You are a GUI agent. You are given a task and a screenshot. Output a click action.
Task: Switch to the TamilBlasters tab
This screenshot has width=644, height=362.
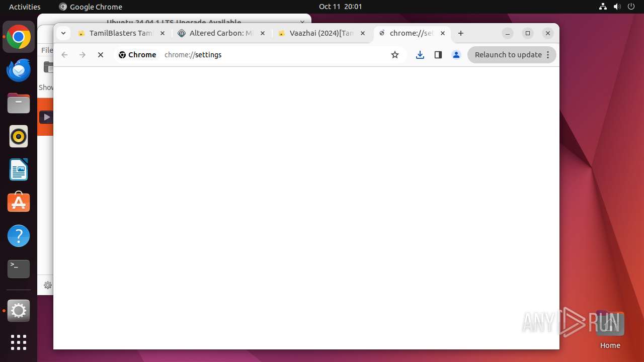point(121,33)
